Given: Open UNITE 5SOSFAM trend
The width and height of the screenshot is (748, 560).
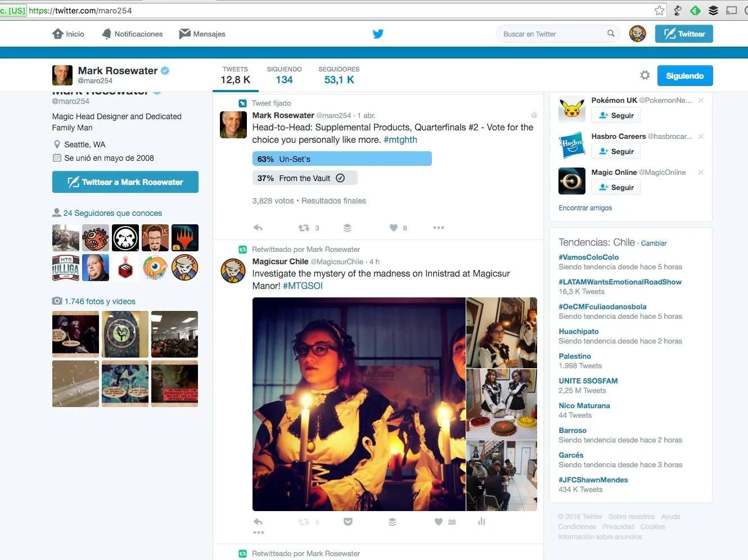Looking at the screenshot, I should pos(588,381).
